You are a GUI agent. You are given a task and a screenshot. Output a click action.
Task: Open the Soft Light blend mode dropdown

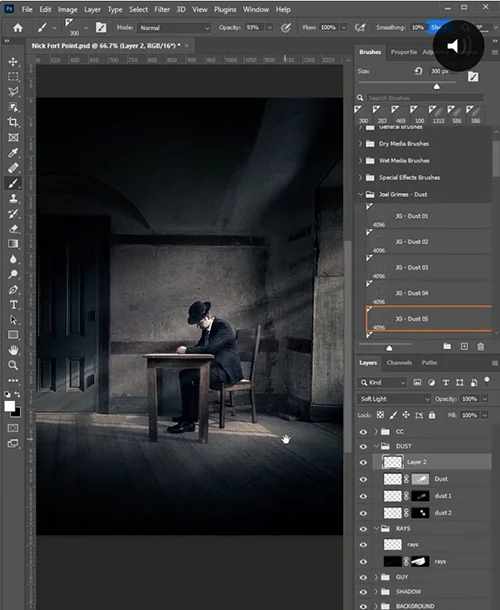393,399
